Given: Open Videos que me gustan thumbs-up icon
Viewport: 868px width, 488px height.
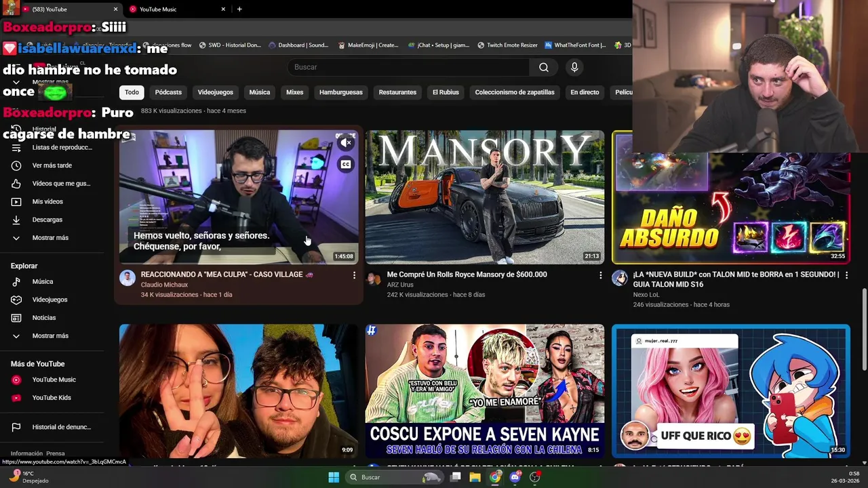Looking at the screenshot, I should [16, 184].
